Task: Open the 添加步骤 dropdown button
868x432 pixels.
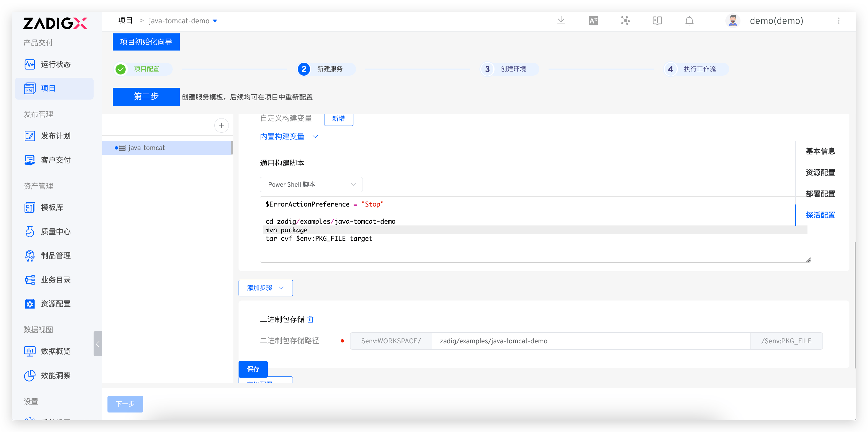Action: pos(265,288)
